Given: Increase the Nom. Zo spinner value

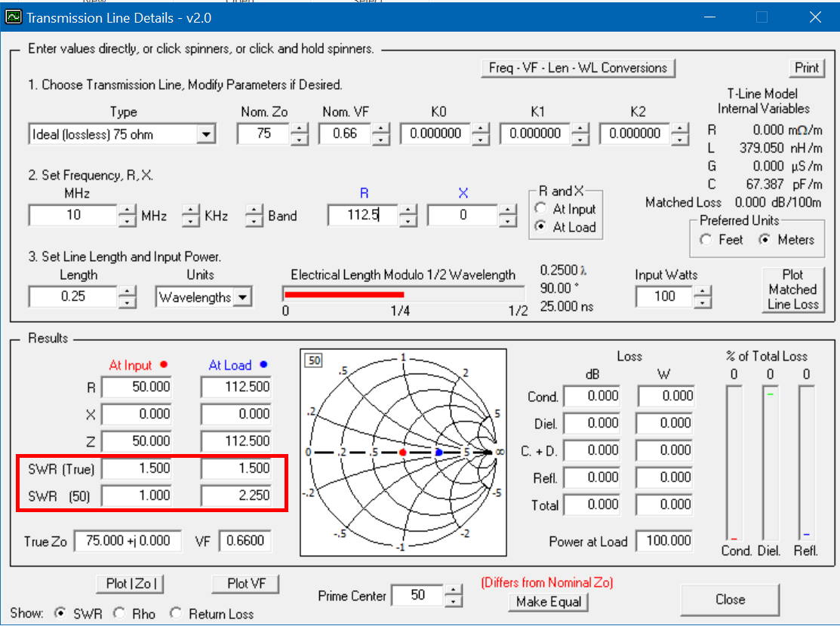Looking at the screenshot, I should click(300, 129).
